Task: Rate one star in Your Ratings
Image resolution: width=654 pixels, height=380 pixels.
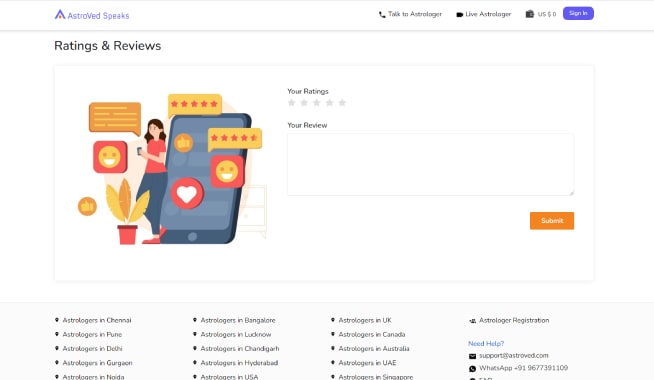Action: tap(292, 103)
